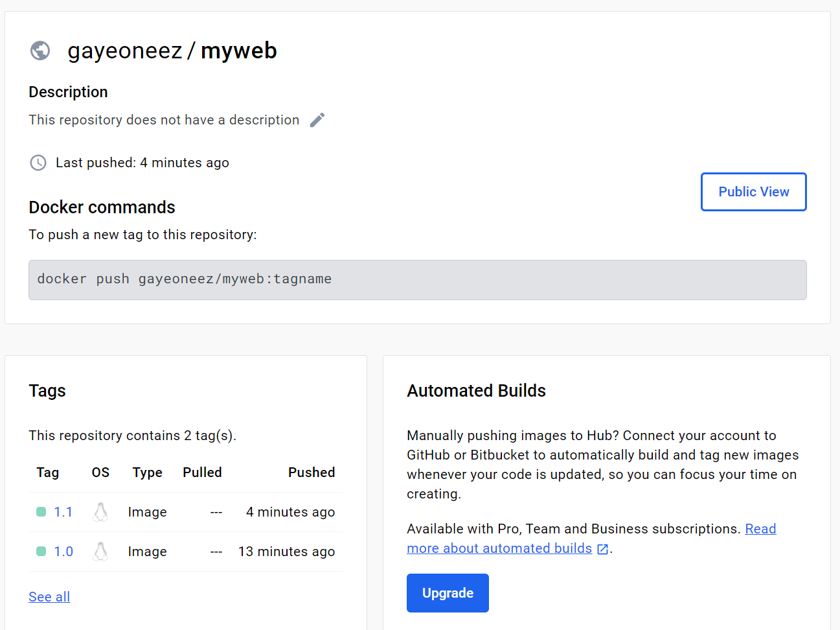
Task: Open tag 1.1 link
Action: point(63,512)
